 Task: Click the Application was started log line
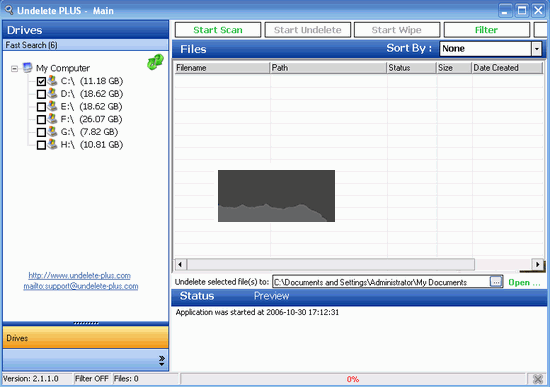(257, 312)
